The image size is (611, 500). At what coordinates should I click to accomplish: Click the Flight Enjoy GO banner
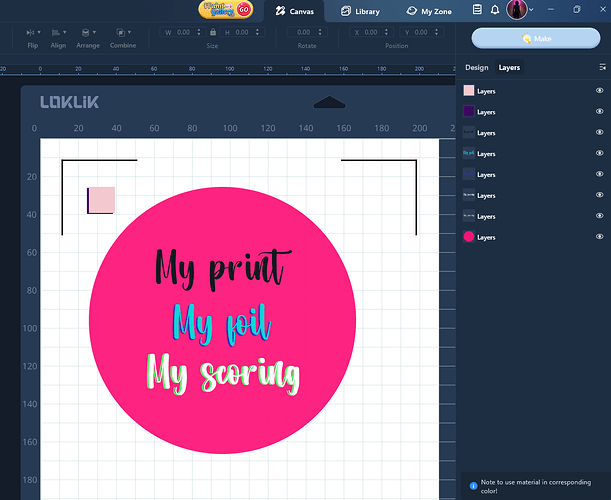click(225, 9)
